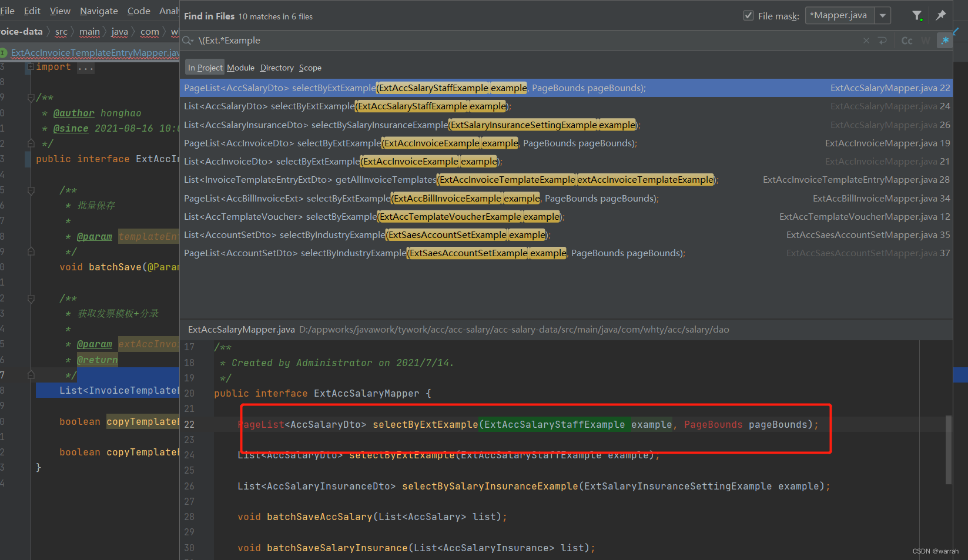Image resolution: width=968 pixels, height=560 pixels.
Task: Click preview file name ExtAccSalaryMapper.java
Action: [242, 330]
